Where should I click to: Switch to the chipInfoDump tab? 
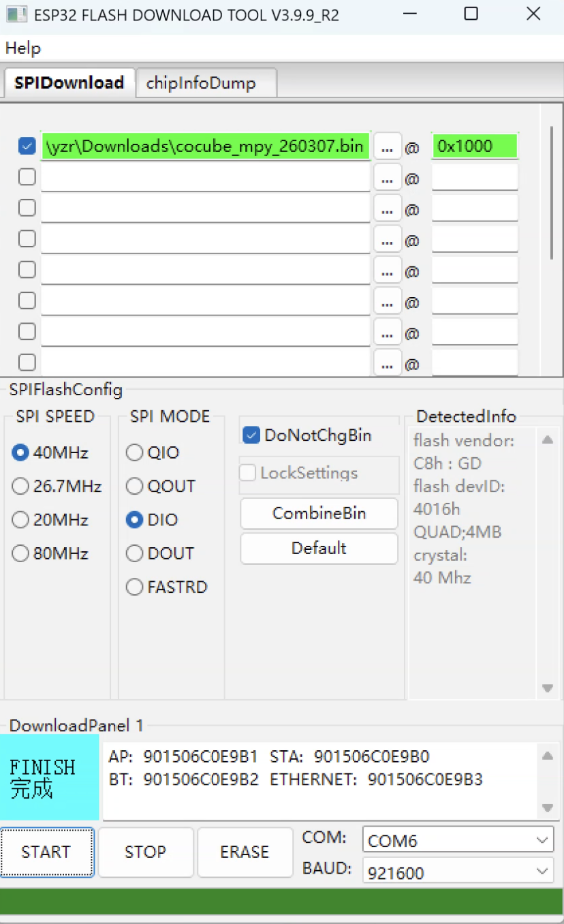click(201, 83)
